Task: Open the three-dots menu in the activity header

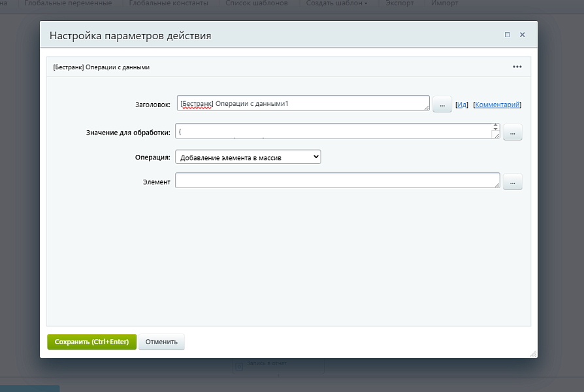Action: (517, 67)
